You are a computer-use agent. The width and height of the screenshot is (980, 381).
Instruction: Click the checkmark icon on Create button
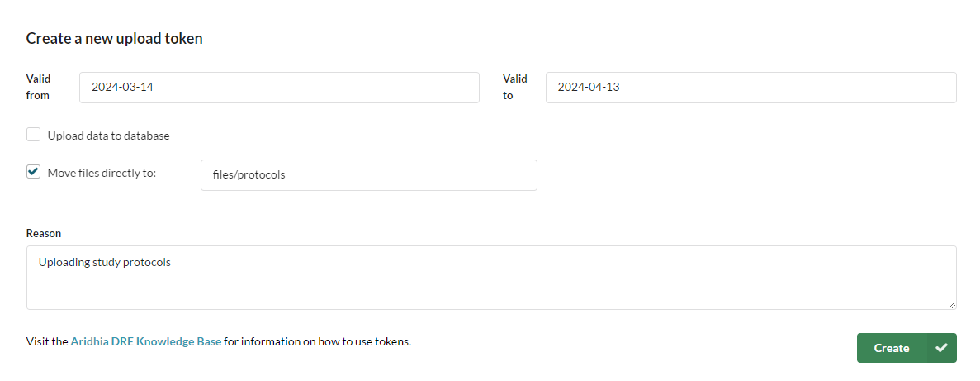(941, 348)
